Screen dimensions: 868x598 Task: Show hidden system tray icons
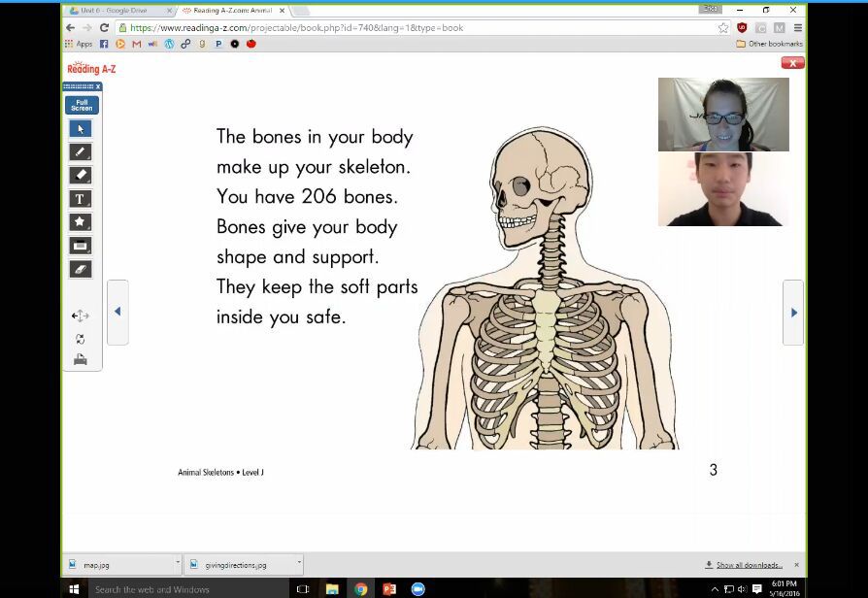tap(715, 589)
